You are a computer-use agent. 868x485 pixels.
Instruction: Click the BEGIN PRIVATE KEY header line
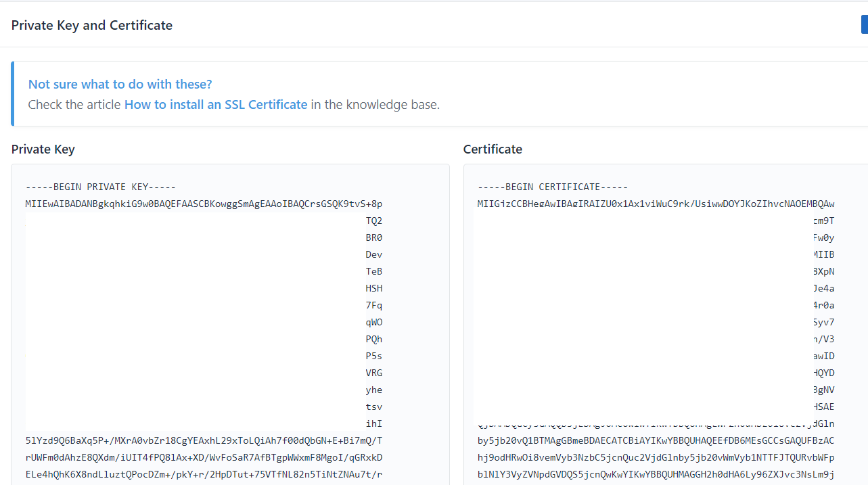(101, 187)
